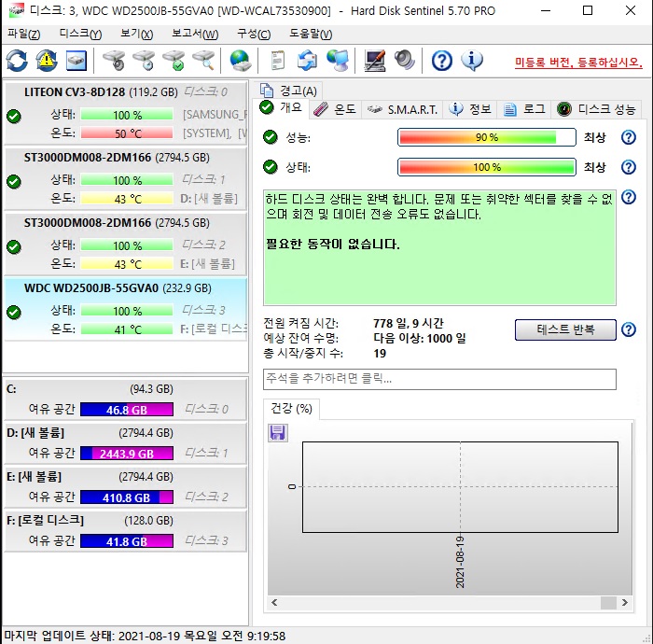Viewport: 653px width, 644px height.
Task: Open the 구성 menu
Action: tap(254, 34)
